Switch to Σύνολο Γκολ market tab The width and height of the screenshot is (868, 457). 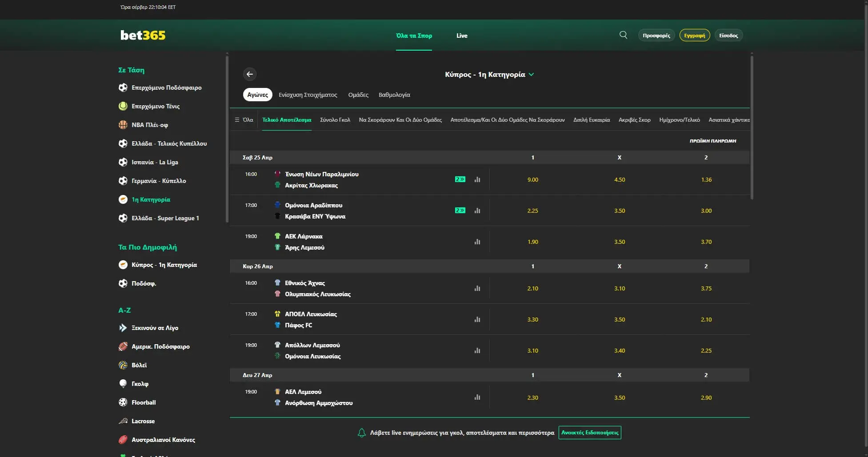[x=335, y=120]
